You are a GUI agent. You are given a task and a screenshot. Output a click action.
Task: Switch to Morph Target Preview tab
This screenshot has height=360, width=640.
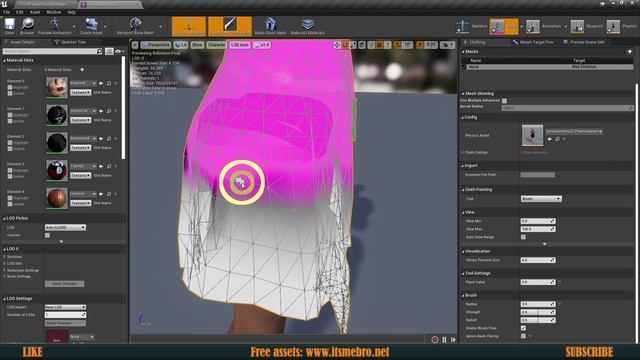[533, 42]
